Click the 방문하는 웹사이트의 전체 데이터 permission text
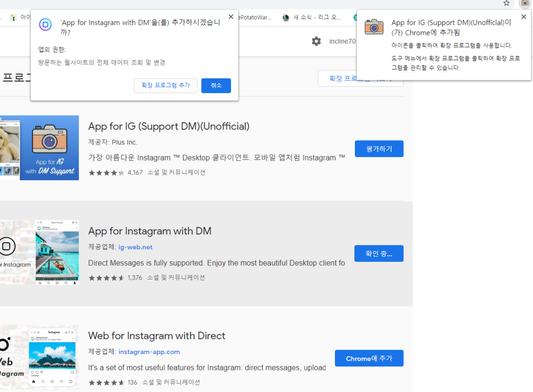The height and width of the screenshot is (392, 533). point(102,62)
